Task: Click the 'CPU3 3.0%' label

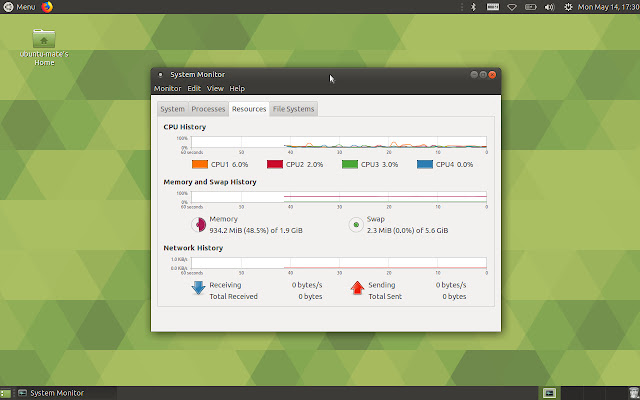Action: click(x=380, y=164)
